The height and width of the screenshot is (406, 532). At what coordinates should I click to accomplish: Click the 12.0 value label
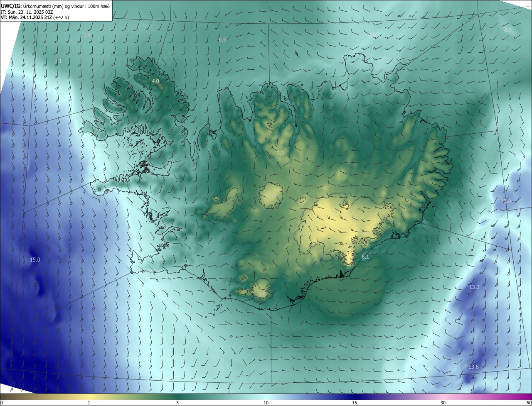(506, 201)
